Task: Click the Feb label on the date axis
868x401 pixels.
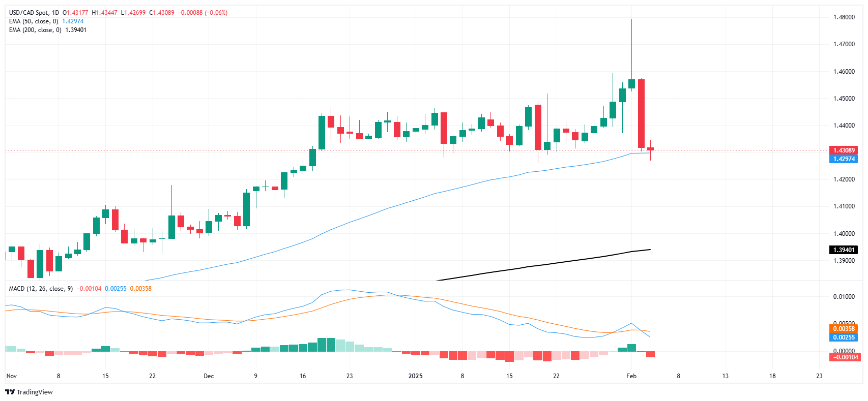Action: (x=631, y=376)
